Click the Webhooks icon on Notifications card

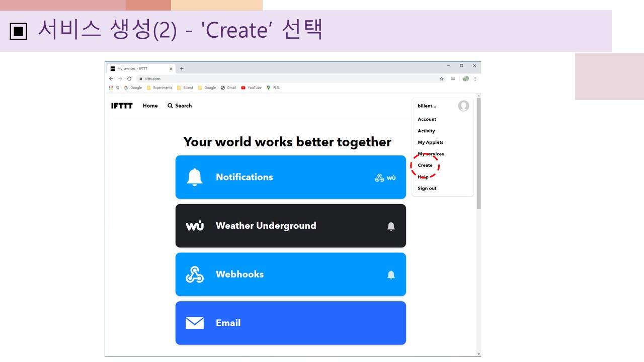(x=380, y=177)
